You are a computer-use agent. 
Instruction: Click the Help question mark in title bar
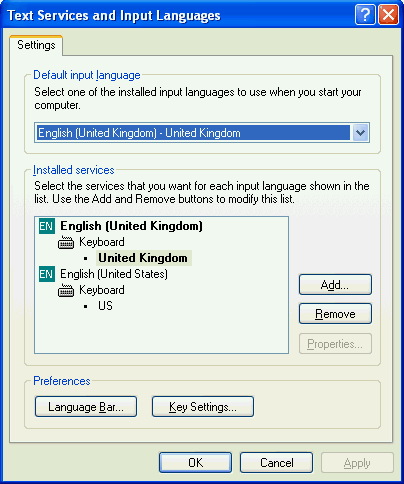coord(365,15)
